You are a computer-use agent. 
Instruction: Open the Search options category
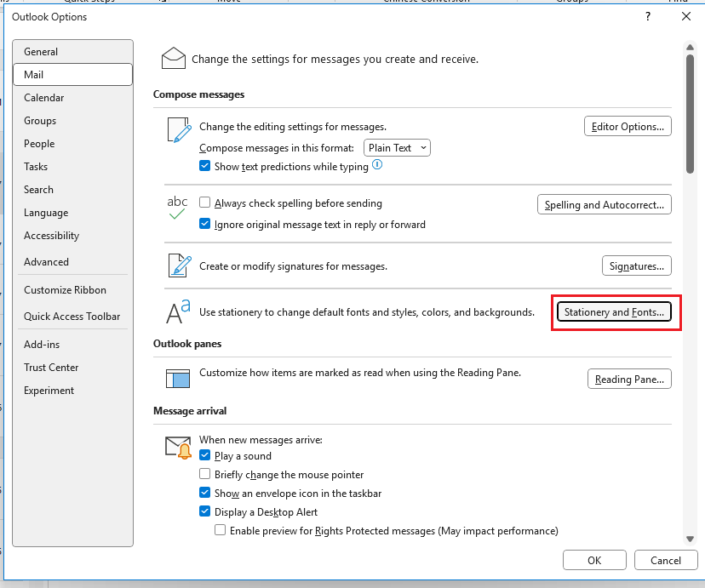73,189
